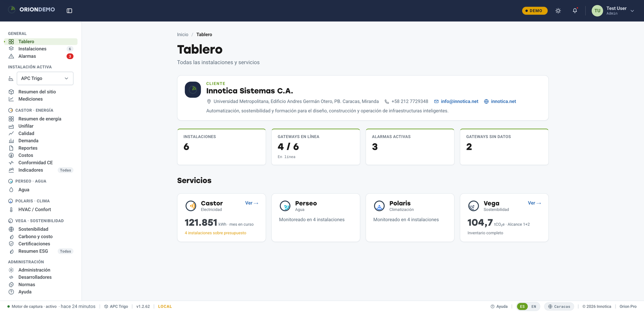Collapse the sidebar with the panel icon

[69, 11]
